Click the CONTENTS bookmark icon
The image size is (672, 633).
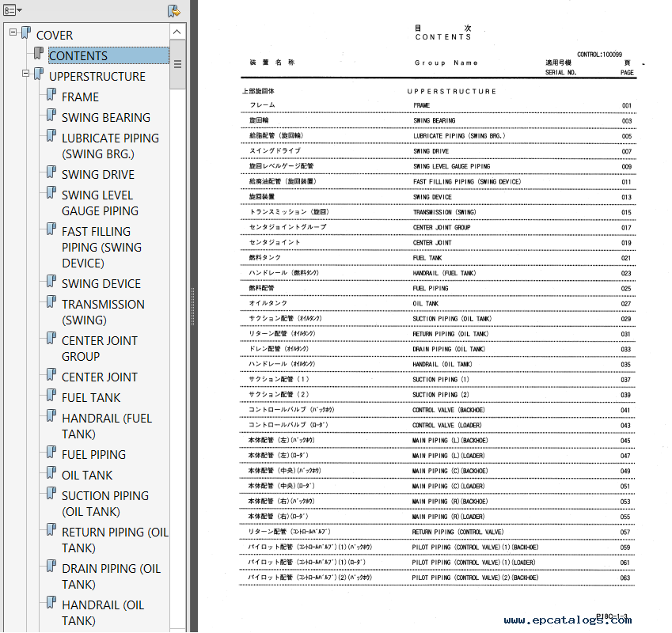coord(39,53)
